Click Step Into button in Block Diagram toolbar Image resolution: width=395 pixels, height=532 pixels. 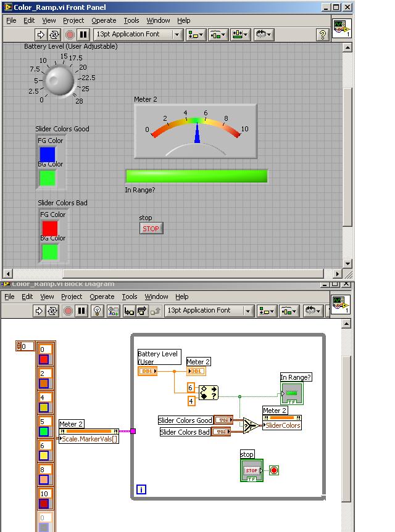click(129, 311)
